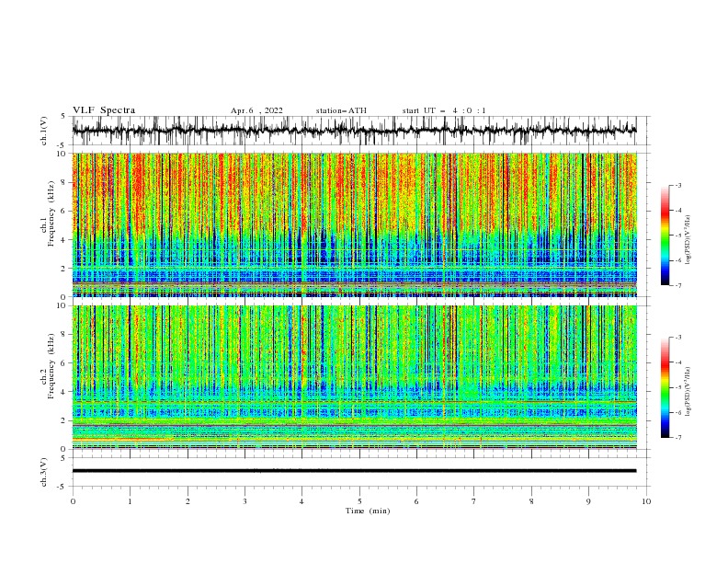728x563 pixels.
Task: Click the "station=ATH" header label
Action: point(341,110)
